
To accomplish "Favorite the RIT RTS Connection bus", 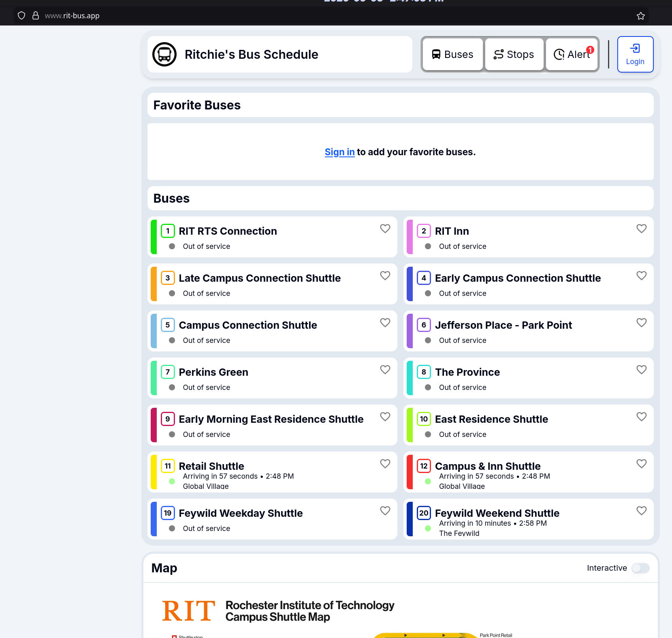I will click(x=385, y=229).
